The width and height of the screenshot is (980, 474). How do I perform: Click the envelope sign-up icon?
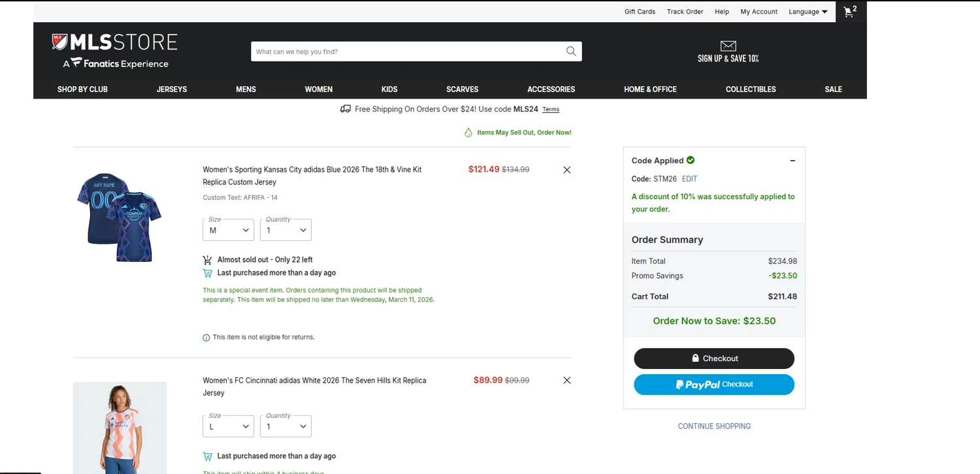point(728,46)
